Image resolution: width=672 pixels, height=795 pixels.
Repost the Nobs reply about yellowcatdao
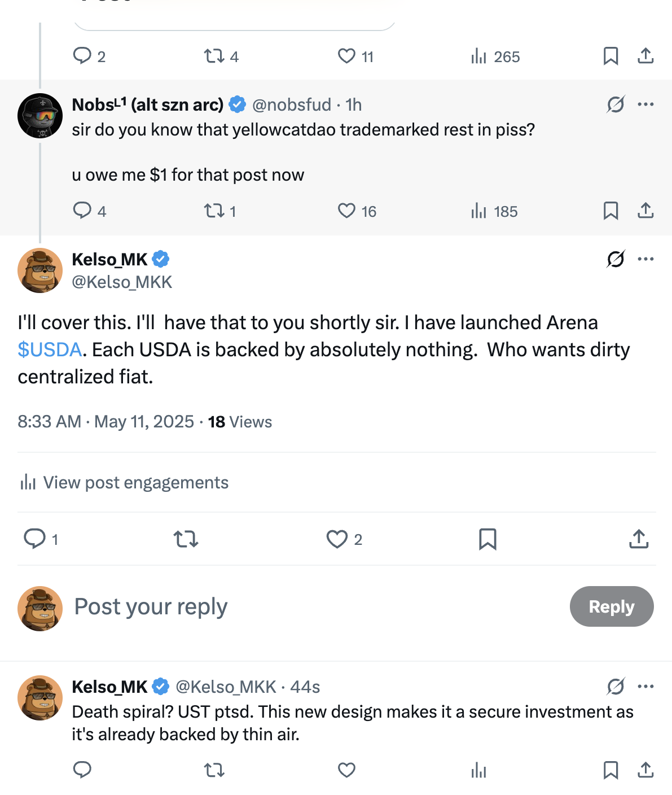(x=214, y=211)
